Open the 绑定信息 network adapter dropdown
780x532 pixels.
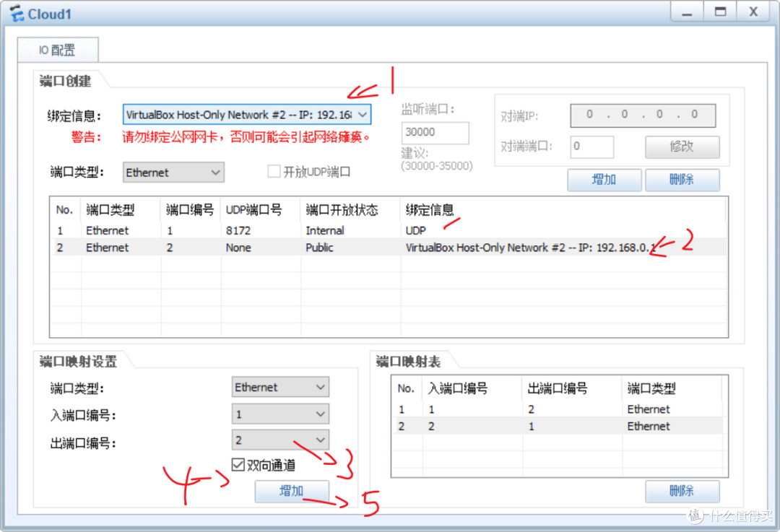coord(247,115)
